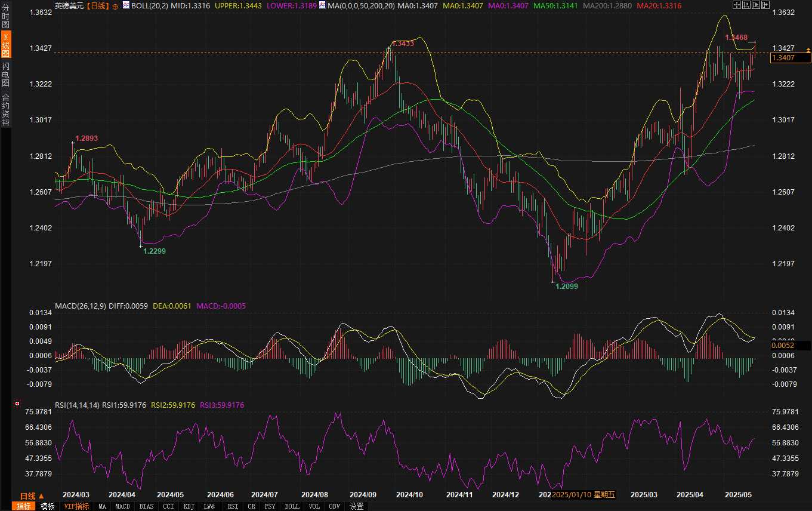Open BOLL indicator settings icon

click(x=126, y=5)
